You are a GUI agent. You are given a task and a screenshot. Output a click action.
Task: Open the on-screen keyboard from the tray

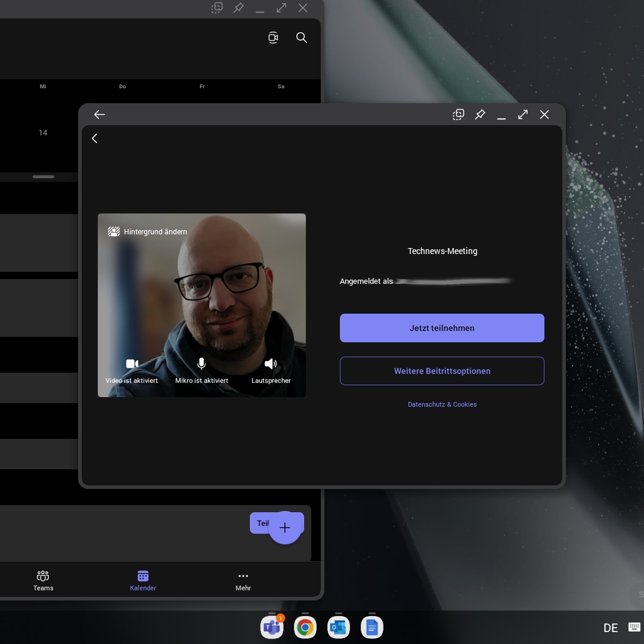[634, 627]
